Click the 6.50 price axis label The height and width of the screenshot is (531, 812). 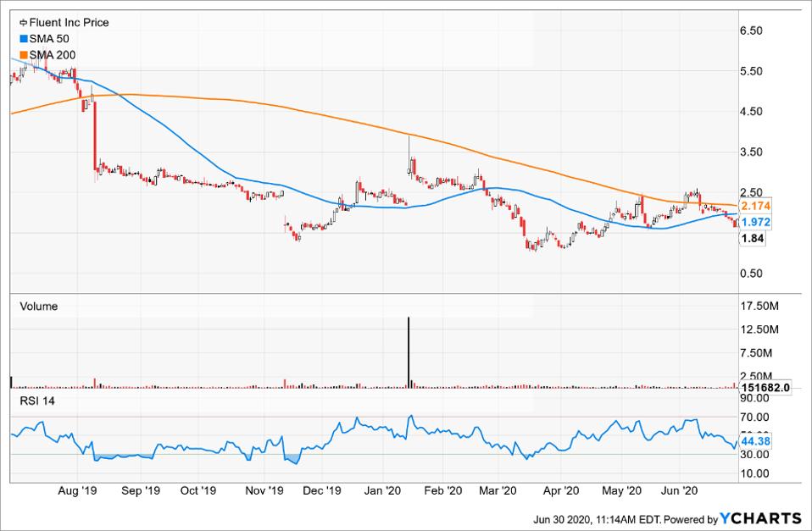[x=752, y=30]
